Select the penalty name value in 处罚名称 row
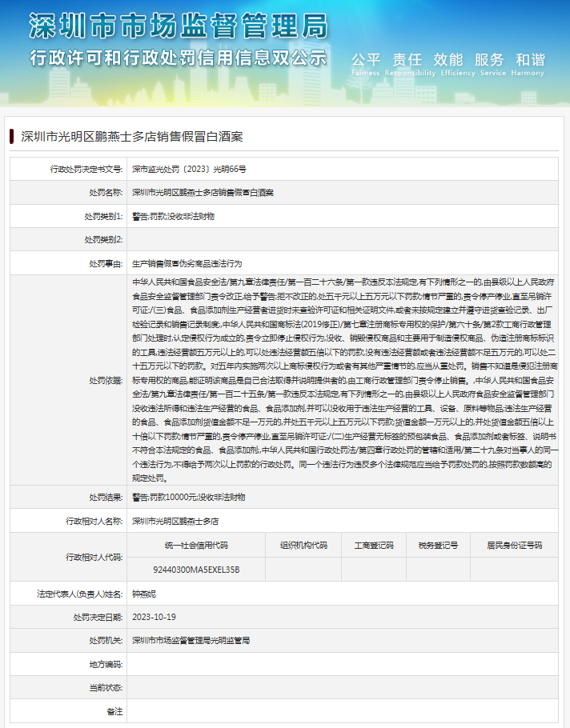 pos(203,193)
